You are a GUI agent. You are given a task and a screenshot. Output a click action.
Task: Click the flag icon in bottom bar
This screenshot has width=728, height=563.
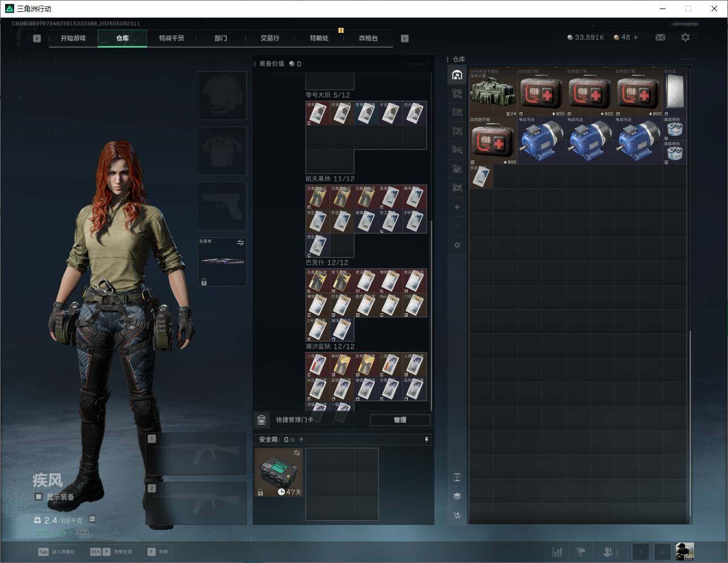[x=581, y=552]
